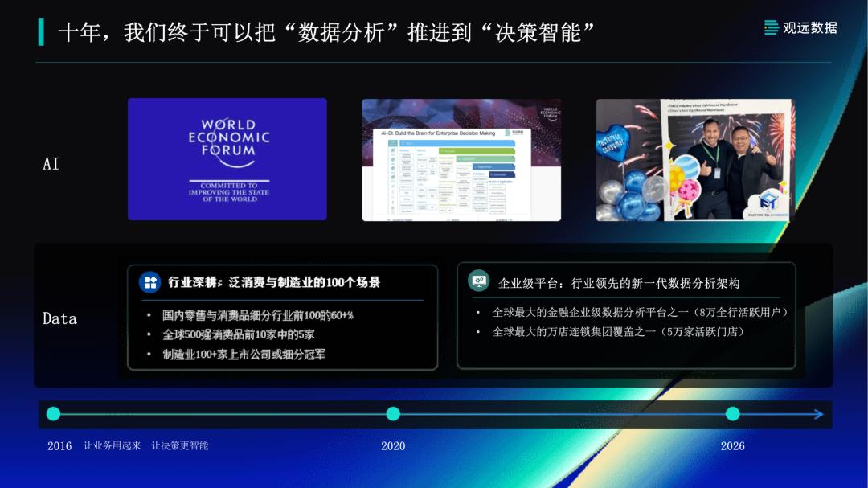Select the 2016 timeline marker dot
This screenshot has width=868, height=488.
[53, 414]
